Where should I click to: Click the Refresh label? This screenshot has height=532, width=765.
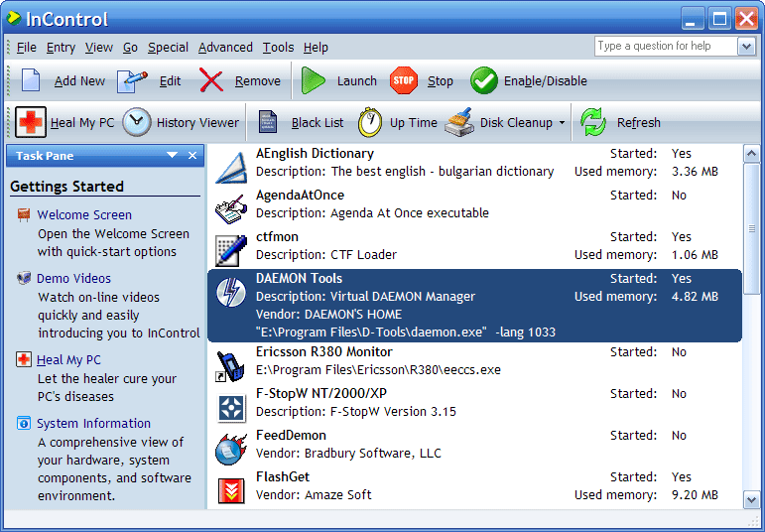click(x=639, y=122)
